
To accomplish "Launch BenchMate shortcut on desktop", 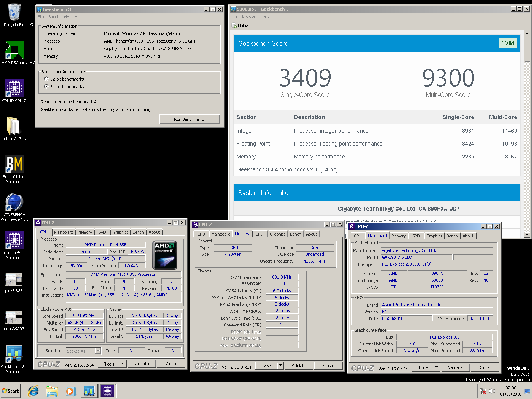I will click(x=14, y=169).
